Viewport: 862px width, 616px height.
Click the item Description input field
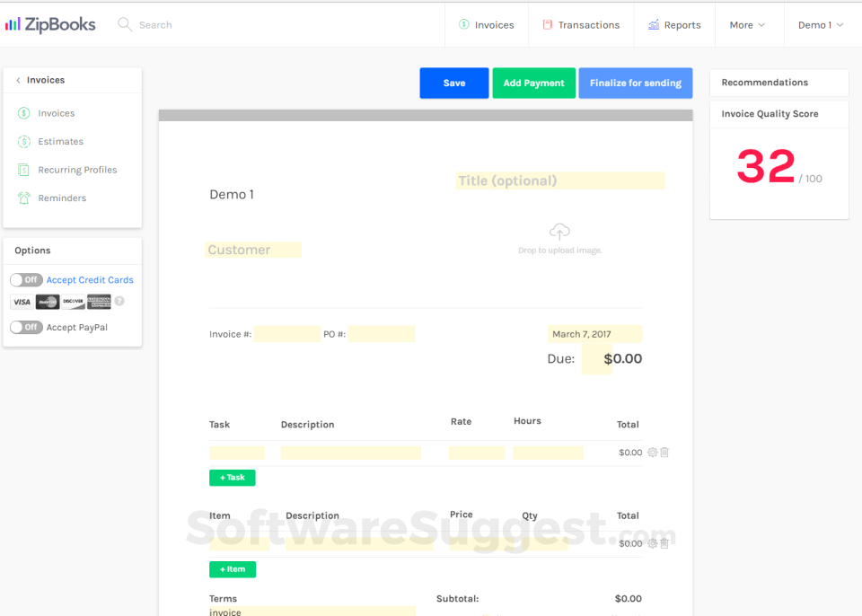359,544
